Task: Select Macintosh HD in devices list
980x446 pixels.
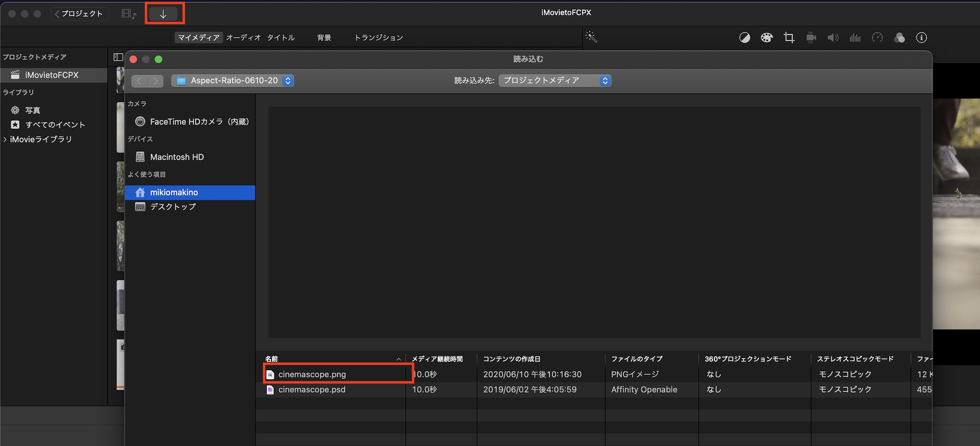Action: [176, 157]
